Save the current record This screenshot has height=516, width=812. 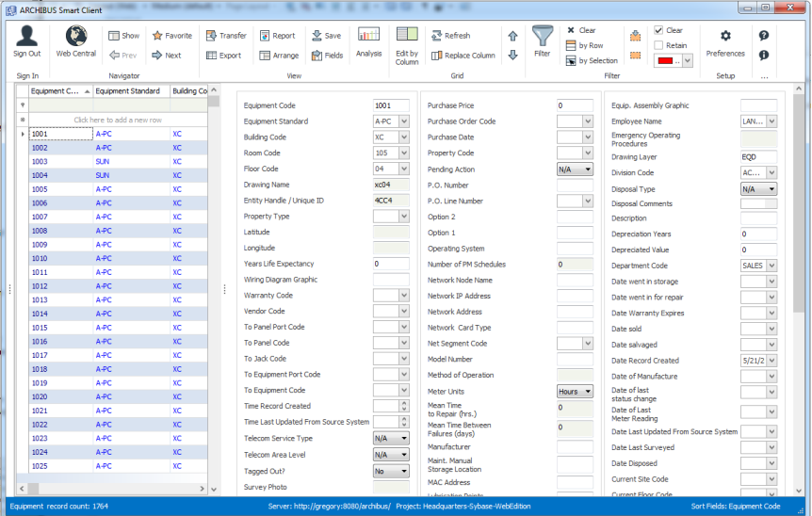pos(326,36)
